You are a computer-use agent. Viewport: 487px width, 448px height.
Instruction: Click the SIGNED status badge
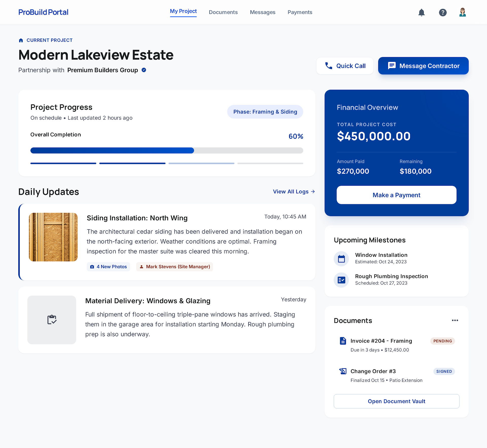pyautogui.click(x=444, y=371)
